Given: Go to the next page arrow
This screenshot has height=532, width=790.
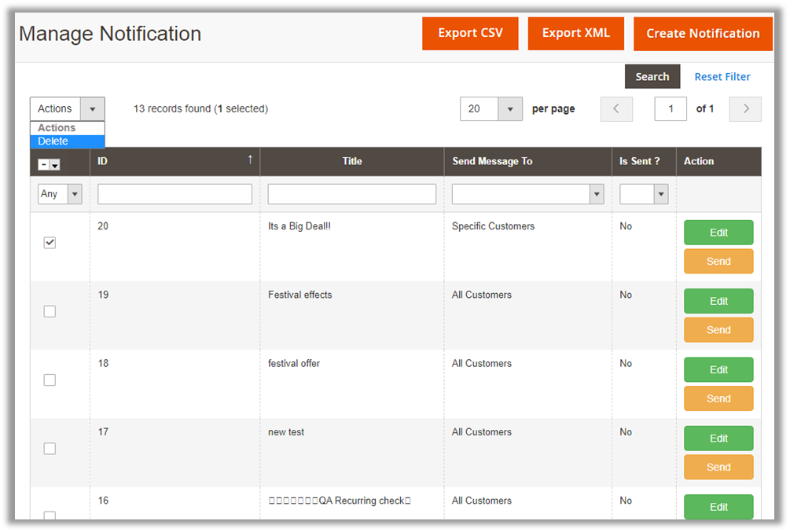Looking at the screenshot, I should pos(744,109).
